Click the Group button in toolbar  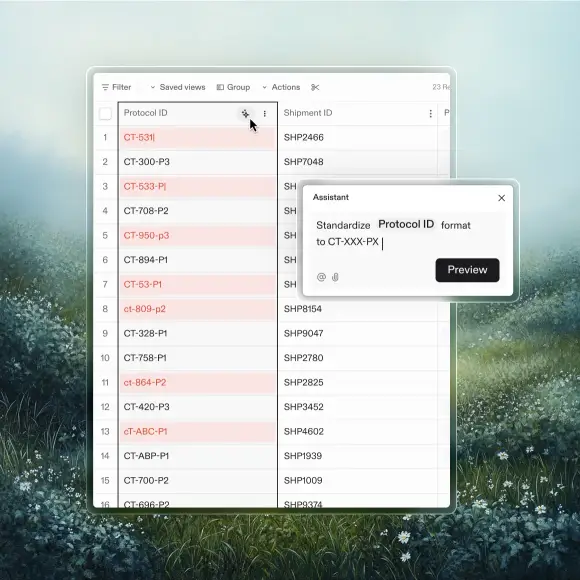[233, 87]
